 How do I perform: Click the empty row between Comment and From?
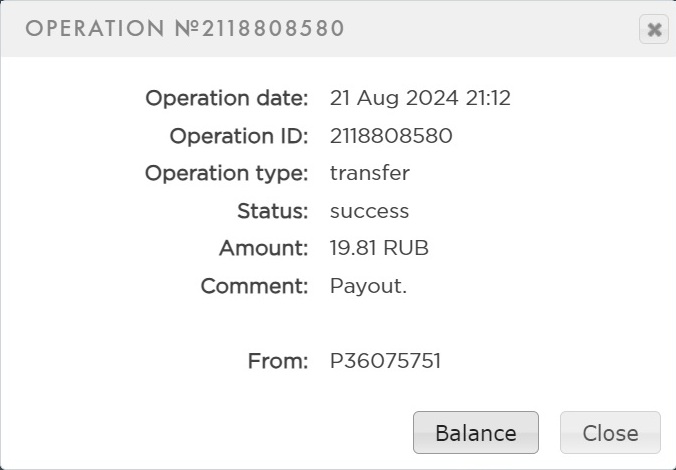(x=338, y=324)
